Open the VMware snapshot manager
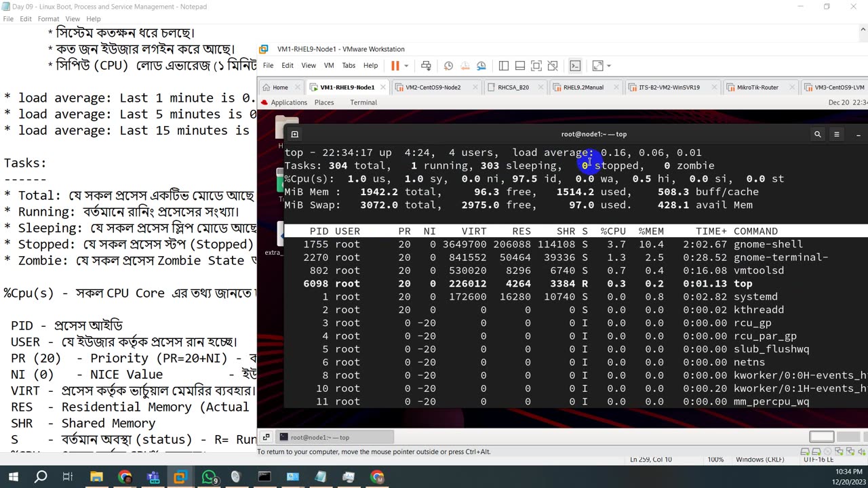This screenshot has width=868, height=488. [481, 66]
